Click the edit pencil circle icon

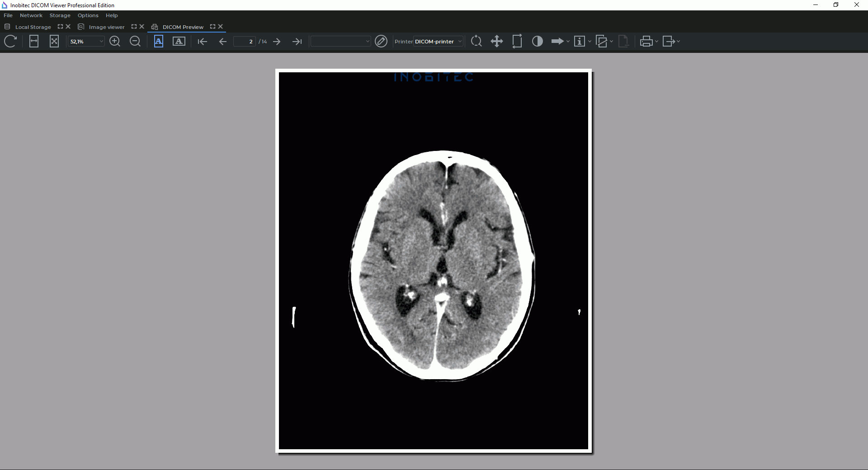click(x=381, y=42)
